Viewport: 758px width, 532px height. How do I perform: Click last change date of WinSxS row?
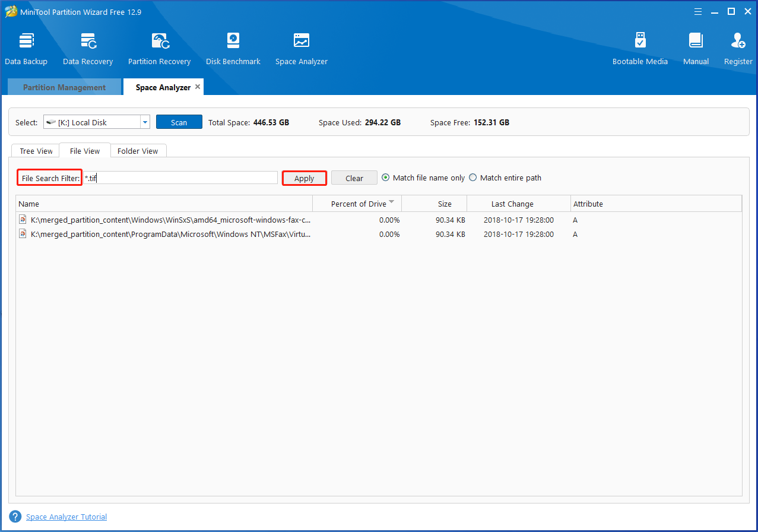point(519,220)
